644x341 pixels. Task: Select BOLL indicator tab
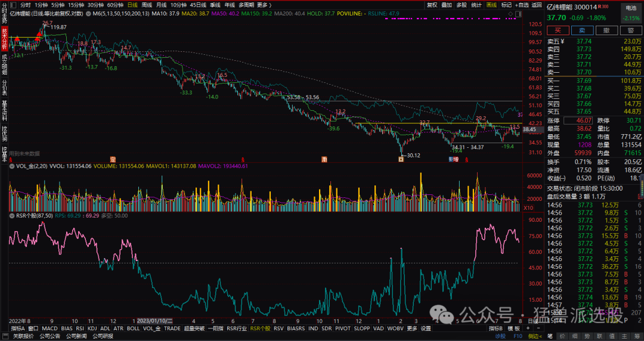point(133,328)
